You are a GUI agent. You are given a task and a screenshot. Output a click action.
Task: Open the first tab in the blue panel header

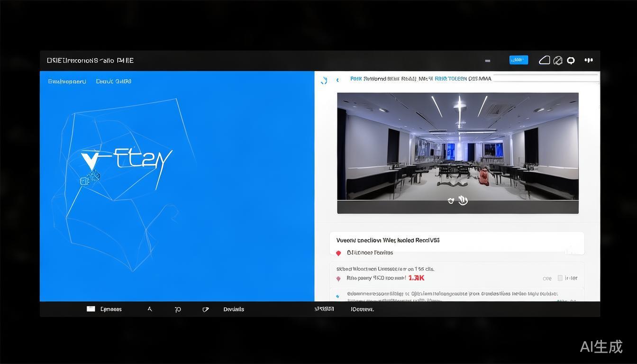67,82
